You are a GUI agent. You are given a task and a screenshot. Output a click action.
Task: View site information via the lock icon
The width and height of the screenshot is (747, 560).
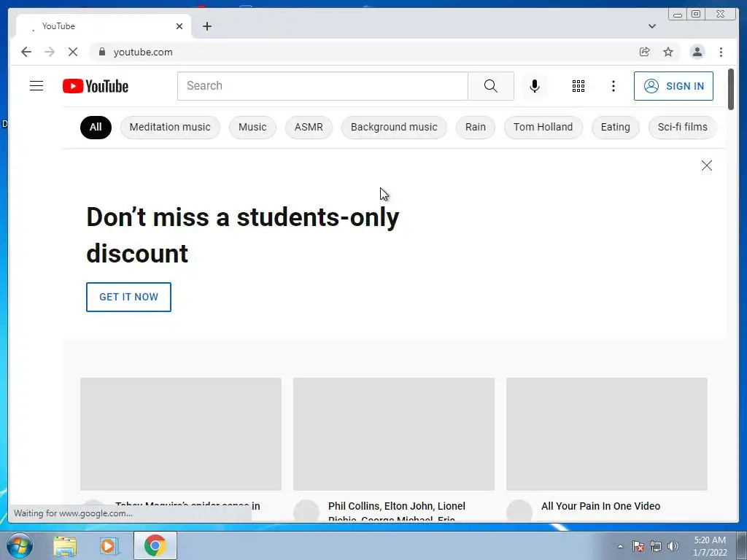click(101, 52)
